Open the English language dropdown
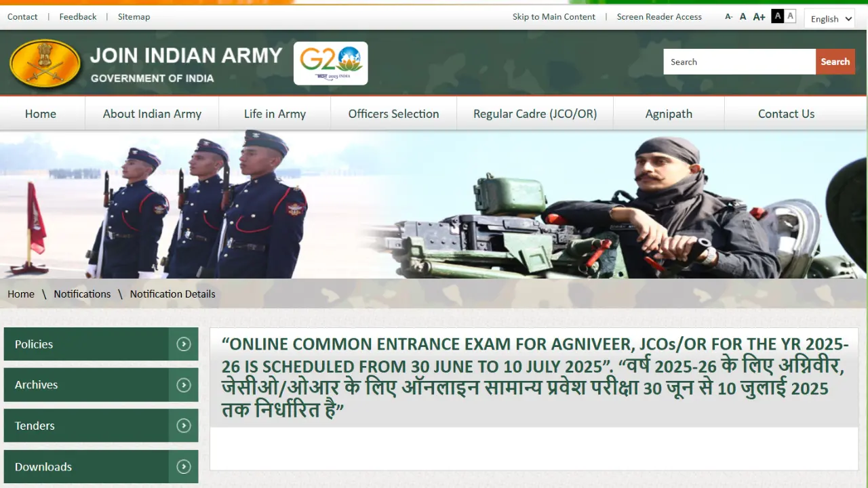 point(829,18)
